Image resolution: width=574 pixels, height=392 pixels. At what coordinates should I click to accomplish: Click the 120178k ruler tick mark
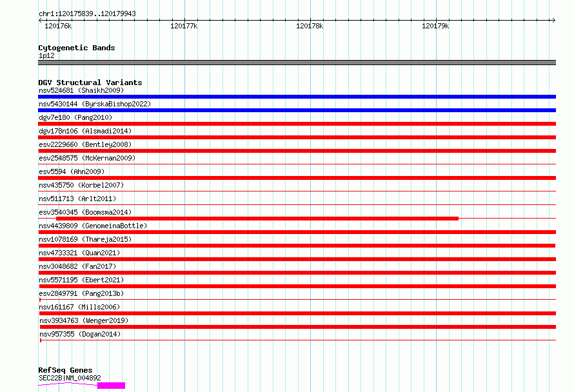pos(310,20)
